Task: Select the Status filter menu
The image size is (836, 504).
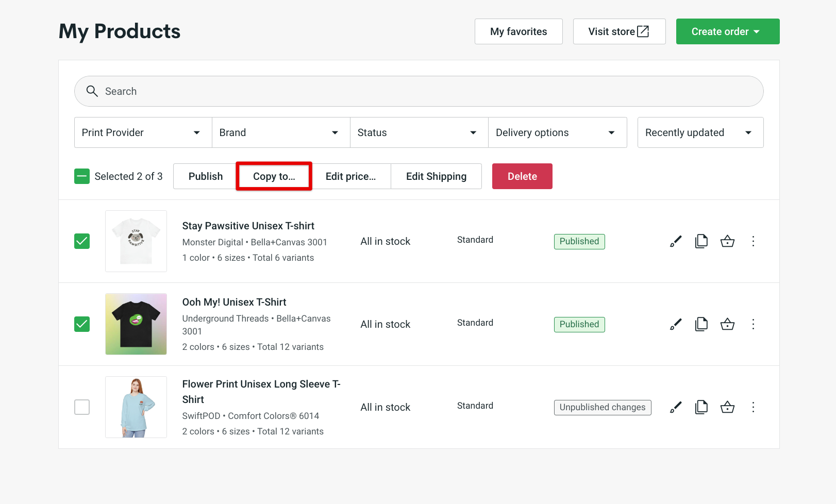Action: point(419,132)
